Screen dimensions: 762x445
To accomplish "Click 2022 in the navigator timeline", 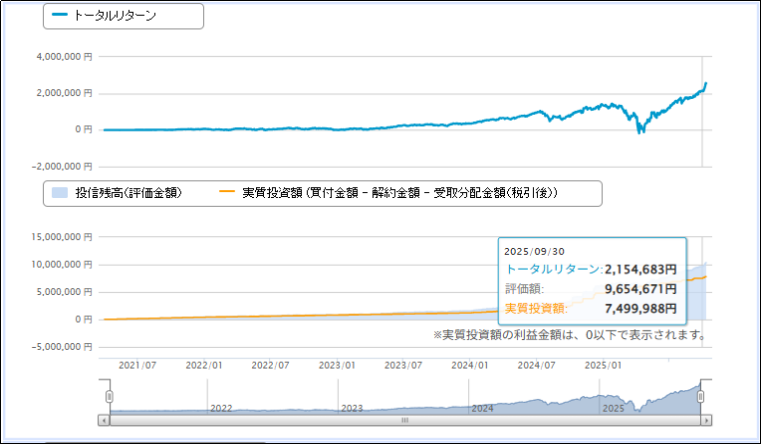I will click(x=221, y=408).
